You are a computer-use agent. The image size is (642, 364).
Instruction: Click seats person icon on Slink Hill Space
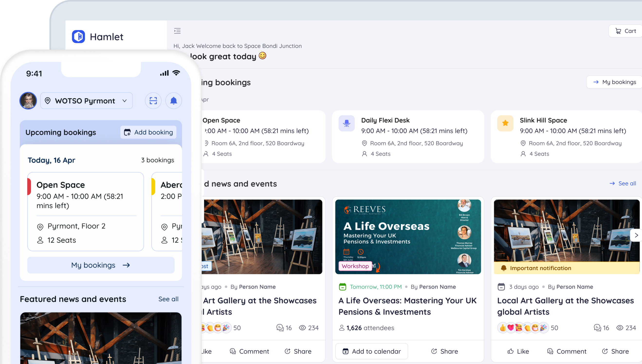tap(523, 154)
